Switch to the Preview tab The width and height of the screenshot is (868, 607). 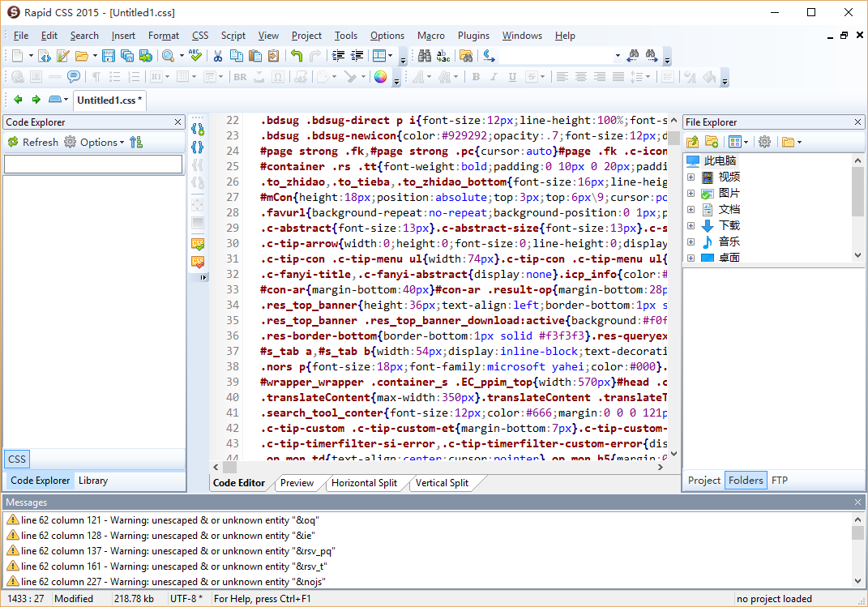coord(297,482)
